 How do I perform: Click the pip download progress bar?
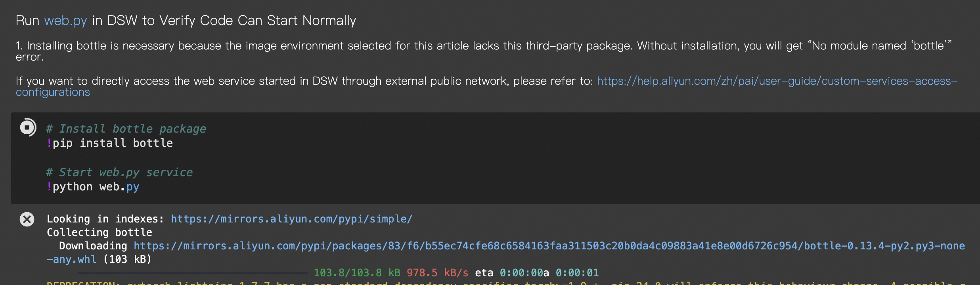tap(193, 273)
